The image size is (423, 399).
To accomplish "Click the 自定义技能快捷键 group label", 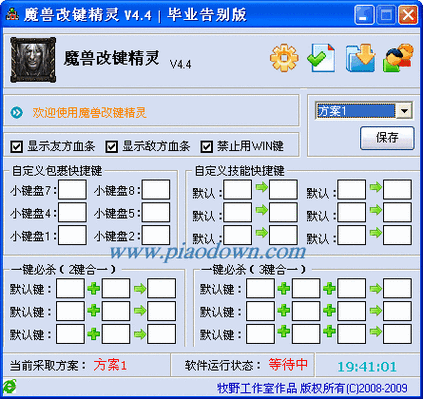I will (239, 171).
